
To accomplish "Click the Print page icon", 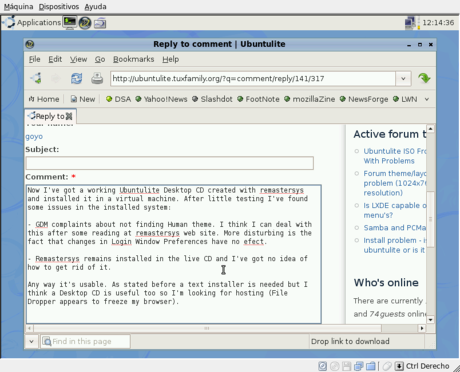I will [97, 78].
